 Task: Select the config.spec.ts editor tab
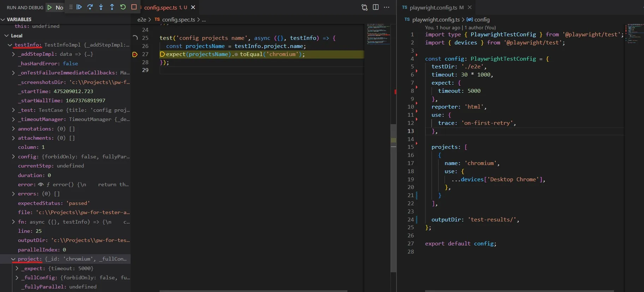[x=161, y=7]
